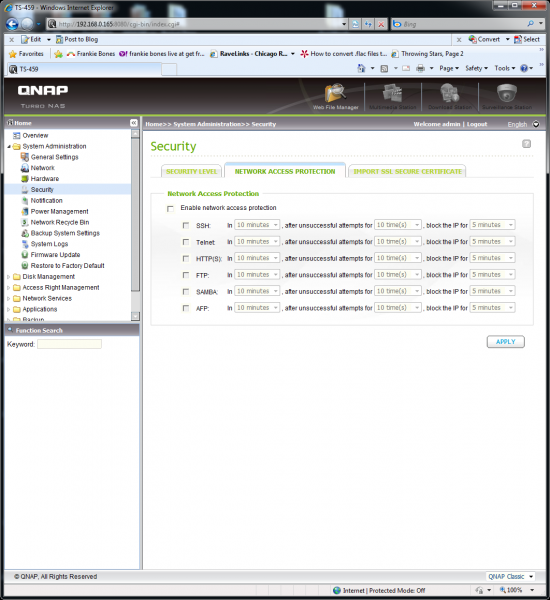Click the browser Home icon
This screenshot has height=600, width=550.
point(361,68)
